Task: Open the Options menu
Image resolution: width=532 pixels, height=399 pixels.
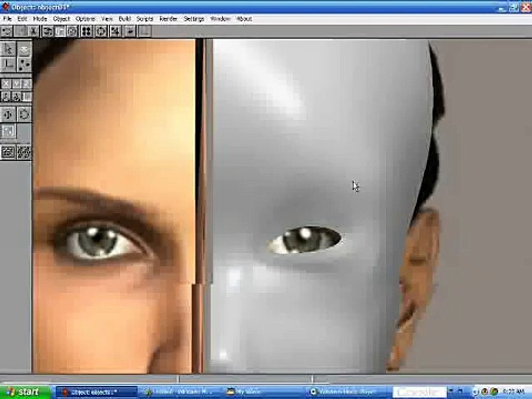Action: click(85, 19)
